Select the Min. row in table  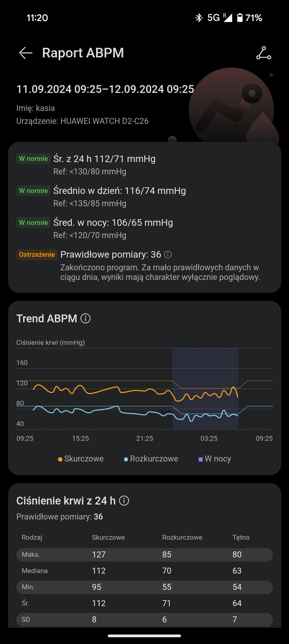pos(144,587)
